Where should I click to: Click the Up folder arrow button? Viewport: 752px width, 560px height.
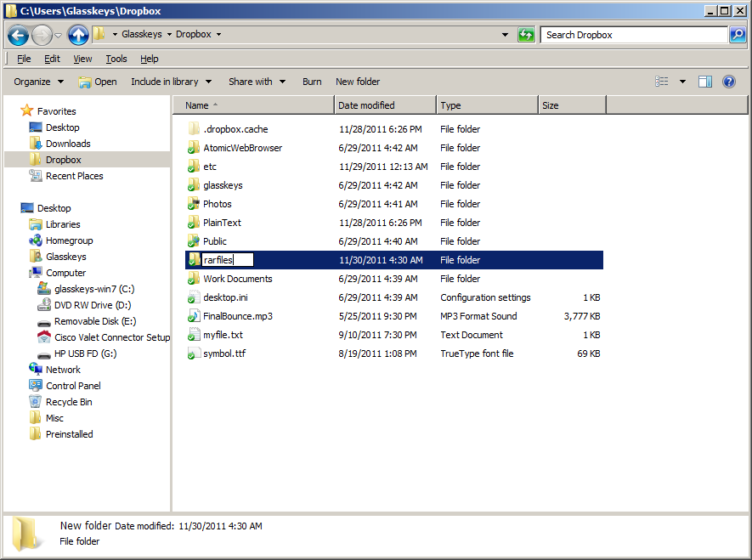point(78,35)
